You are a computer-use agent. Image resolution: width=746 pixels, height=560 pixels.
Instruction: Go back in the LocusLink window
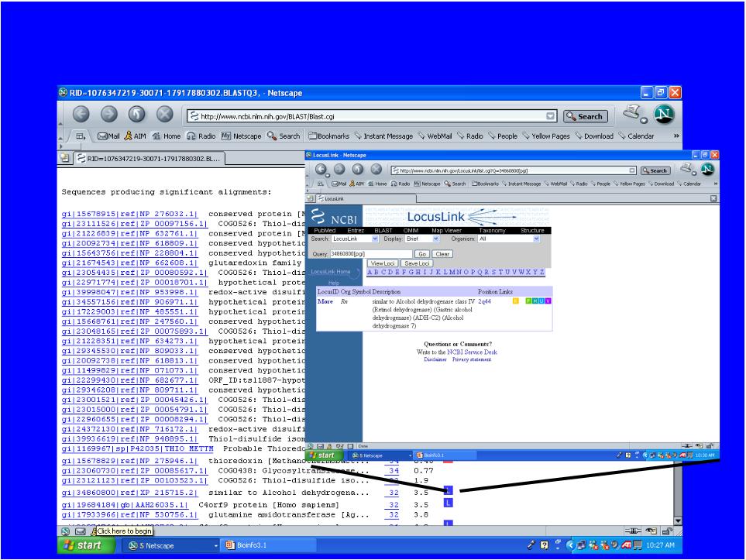click(321, 170)
